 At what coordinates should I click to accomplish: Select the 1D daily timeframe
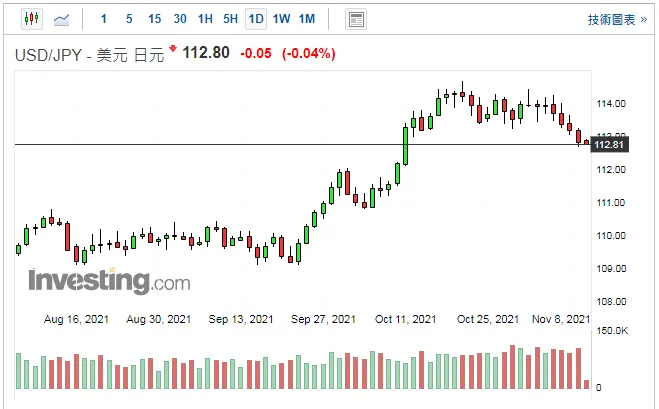[x=256, y=19]
